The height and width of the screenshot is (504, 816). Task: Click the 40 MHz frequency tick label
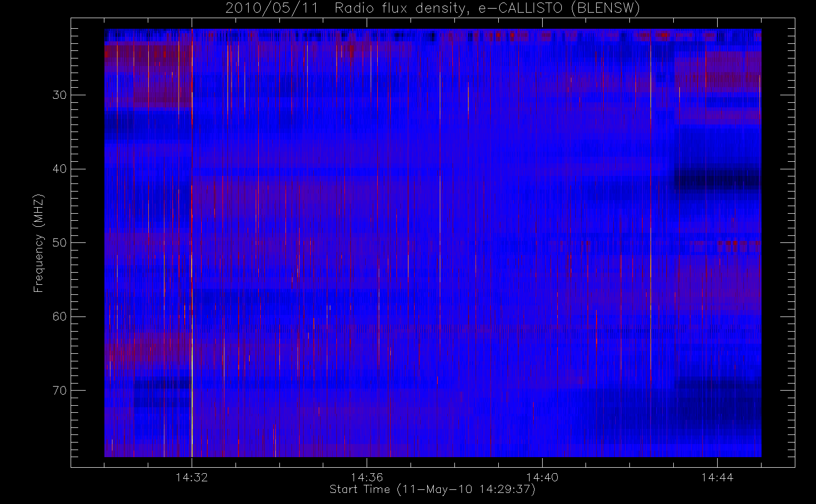coord(60,169)
